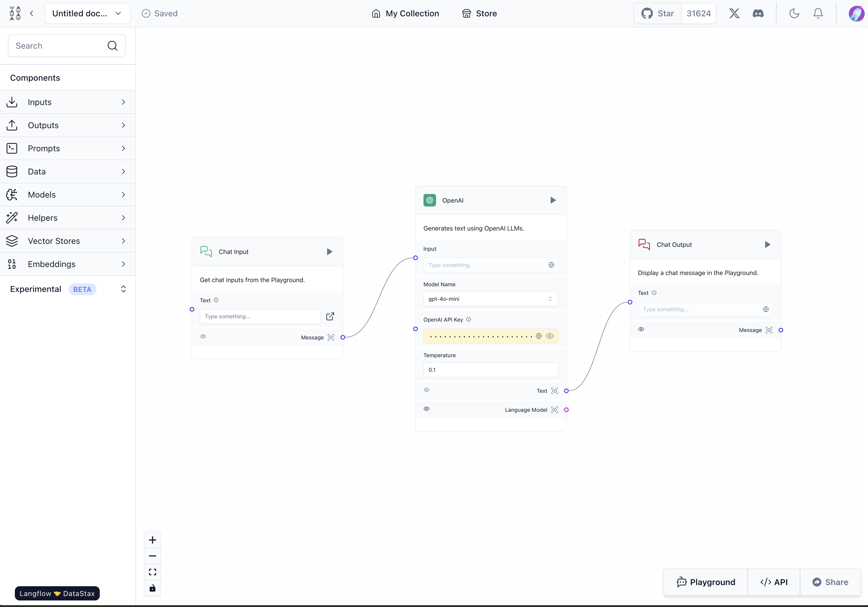The image size is (868, 607).
Task: Expand the Data category
Action: pos(68,171)
